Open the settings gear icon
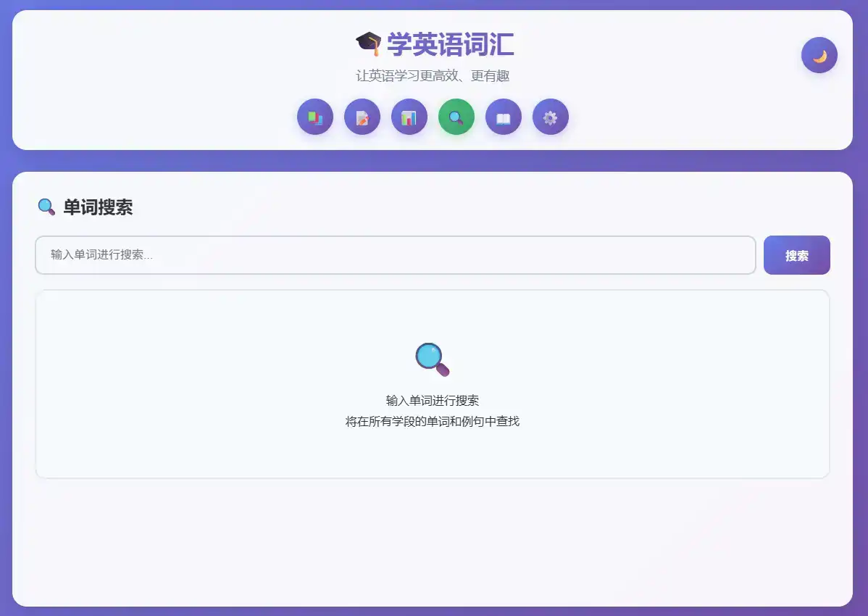 [x=550, y=117]
